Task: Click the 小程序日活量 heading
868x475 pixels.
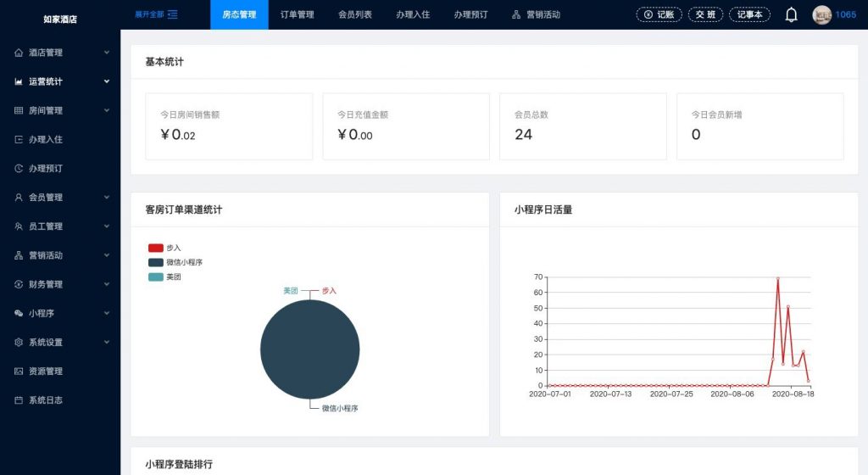Action: [x=543, y=210]
